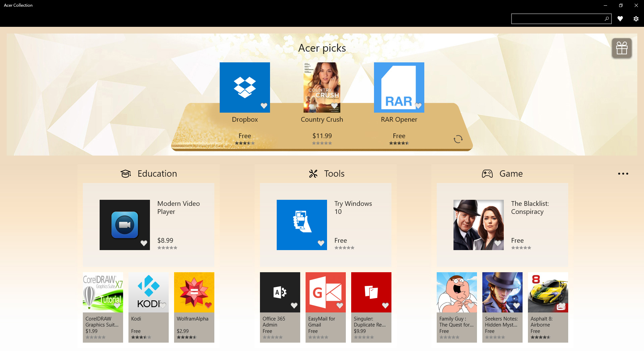Open Office 365 Admin icon

point(280,292)
